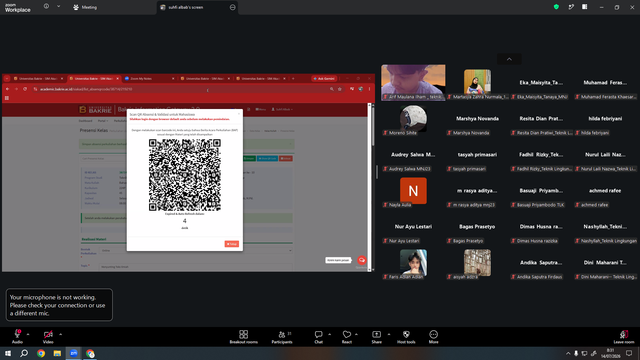The image size is (640, 360).
Task: Open File Explorer from the taskbar
Action: [57, 353]
